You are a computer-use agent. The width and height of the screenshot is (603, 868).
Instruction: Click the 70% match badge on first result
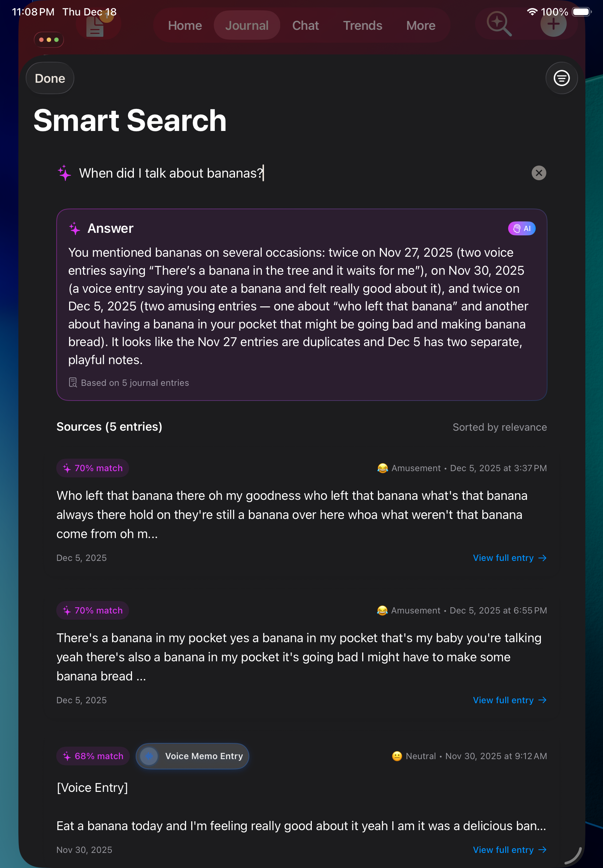click(x=92, y=468)
